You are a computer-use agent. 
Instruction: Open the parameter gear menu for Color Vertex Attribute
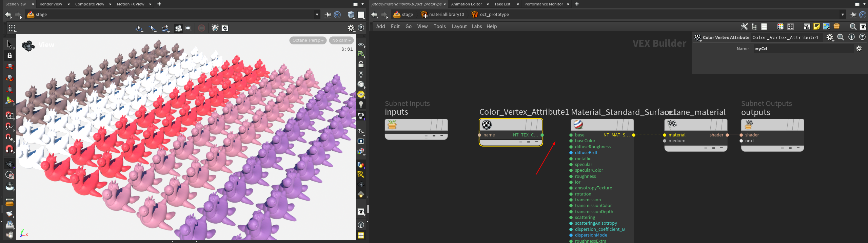coord(829,37)
